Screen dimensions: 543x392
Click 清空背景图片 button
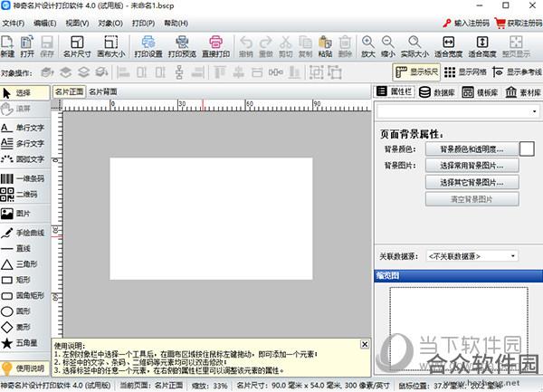472,199
